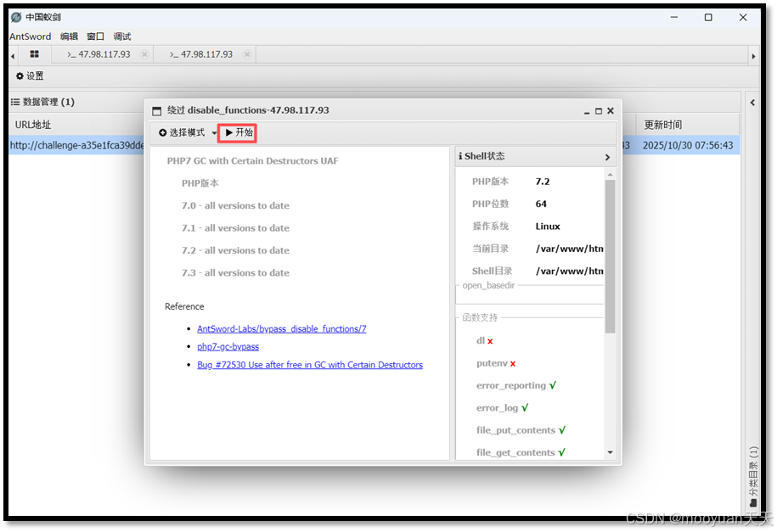Image resolution: width=777 pixels, height=532 pixels.
Task: Open the 调试 menu
Action: [122, 36]
